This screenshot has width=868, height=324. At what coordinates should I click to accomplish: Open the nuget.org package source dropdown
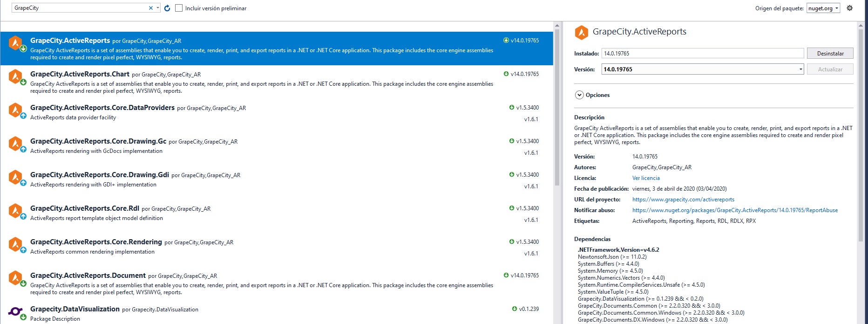[823, 8]
